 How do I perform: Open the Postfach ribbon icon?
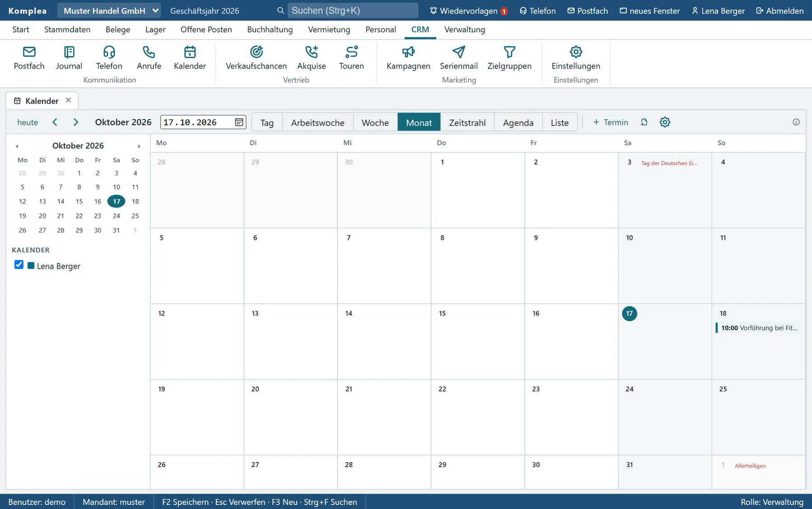(x=29, y=58)
